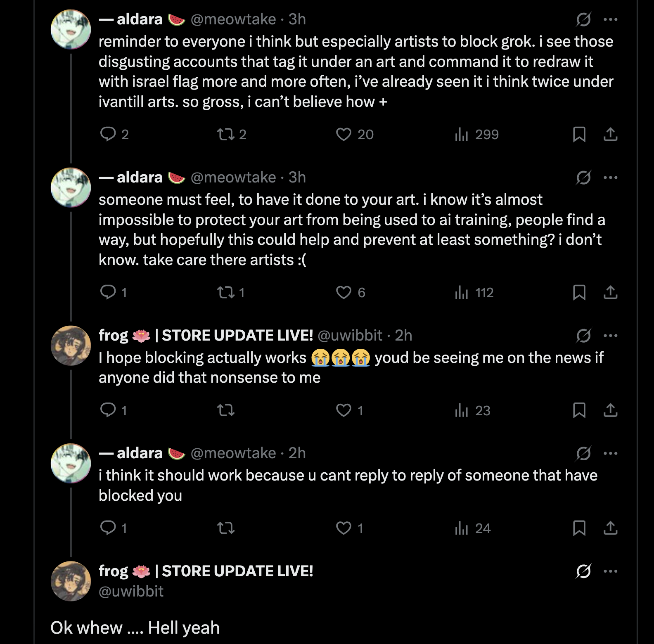Image resolution: width=654 pixels, height=644 pixels.
Task: Like aldara's tweet with 6 likes
Action: pyautogui.click(x=344, y=293)
